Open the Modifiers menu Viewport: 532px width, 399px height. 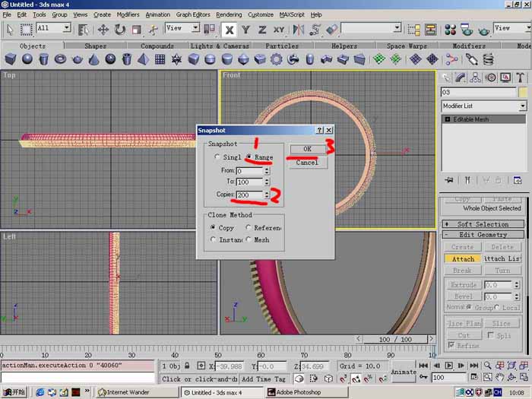128,14
